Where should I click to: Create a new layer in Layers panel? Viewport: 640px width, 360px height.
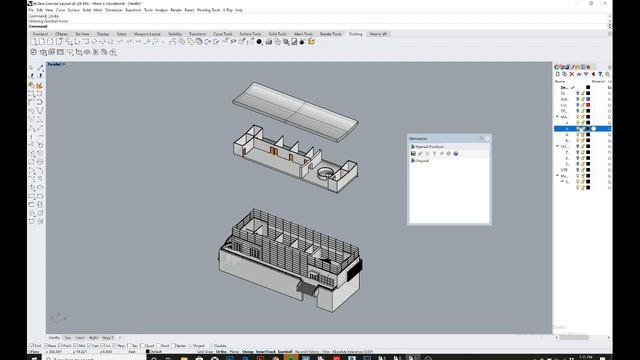coord(558,74)
